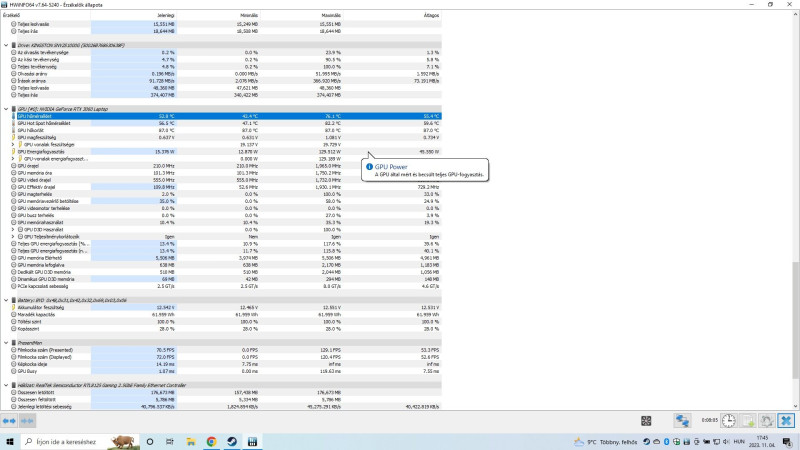Click the network remote monitoring icon
This screenshot has width=800, height=450.
coord(682,421)
